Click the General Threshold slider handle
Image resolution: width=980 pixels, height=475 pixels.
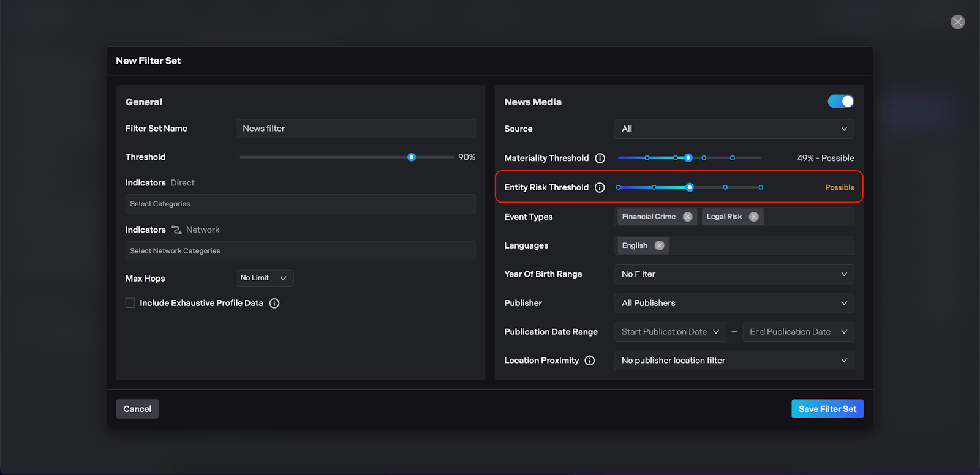click(412, 157)
